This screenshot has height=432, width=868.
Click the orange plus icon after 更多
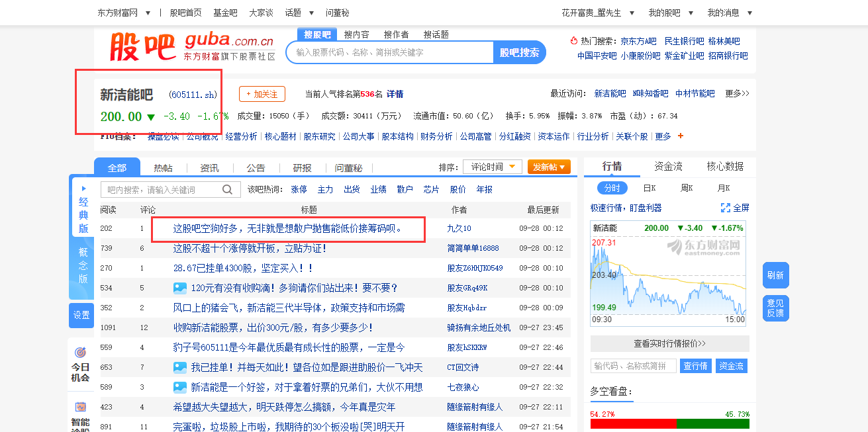tap(680, 136)
